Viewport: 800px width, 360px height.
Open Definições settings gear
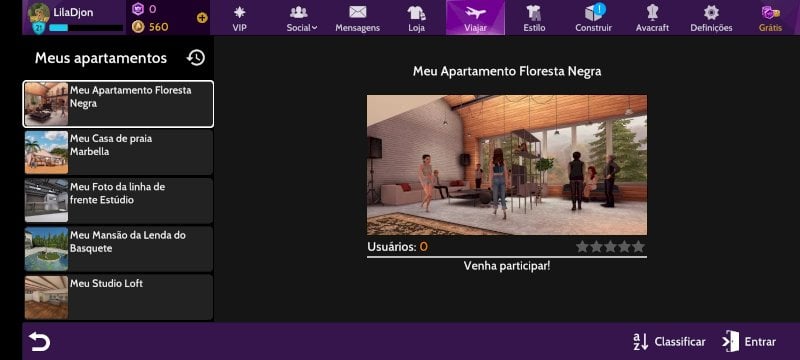(711, 18)
